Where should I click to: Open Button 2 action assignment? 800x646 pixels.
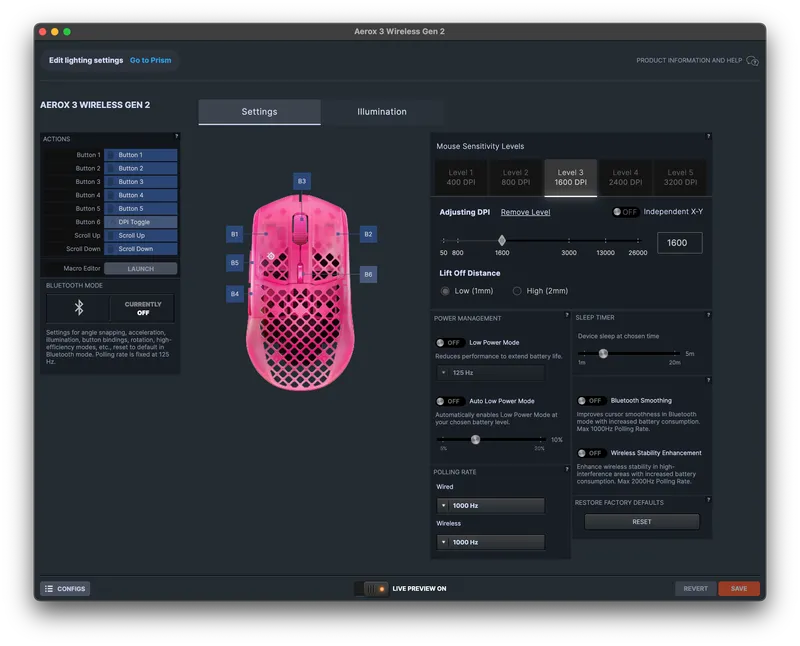(141, 168)
